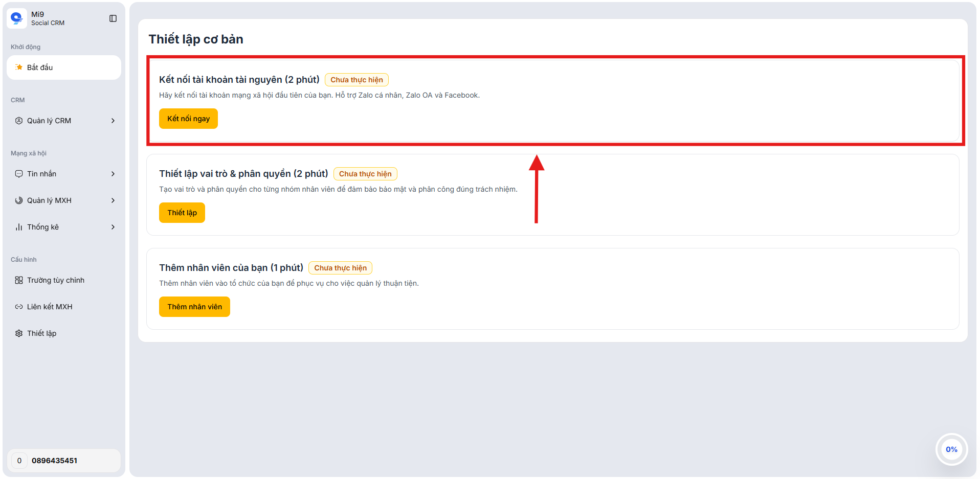The height and width of the screenshot is (479, 980).
Task: Click the Quản lý CRM user icon
Action: (x=19, y=121)
